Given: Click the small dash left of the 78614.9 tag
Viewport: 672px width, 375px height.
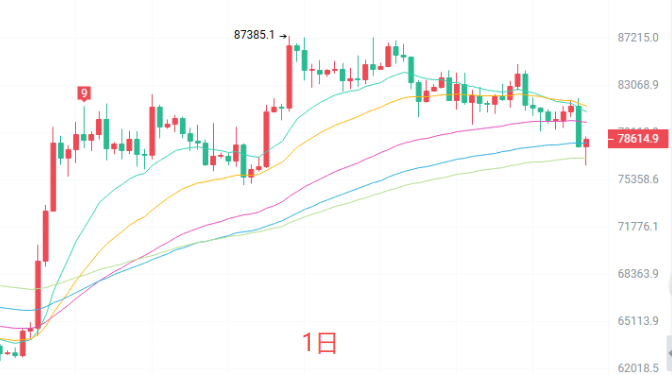Looking at the screenshot, I should click(610, 139).
